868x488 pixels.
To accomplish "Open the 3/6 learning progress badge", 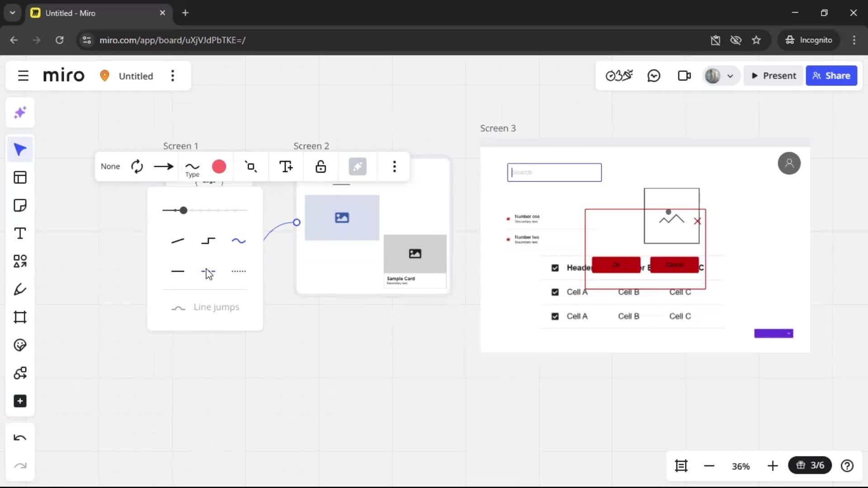I will (810, 465).
